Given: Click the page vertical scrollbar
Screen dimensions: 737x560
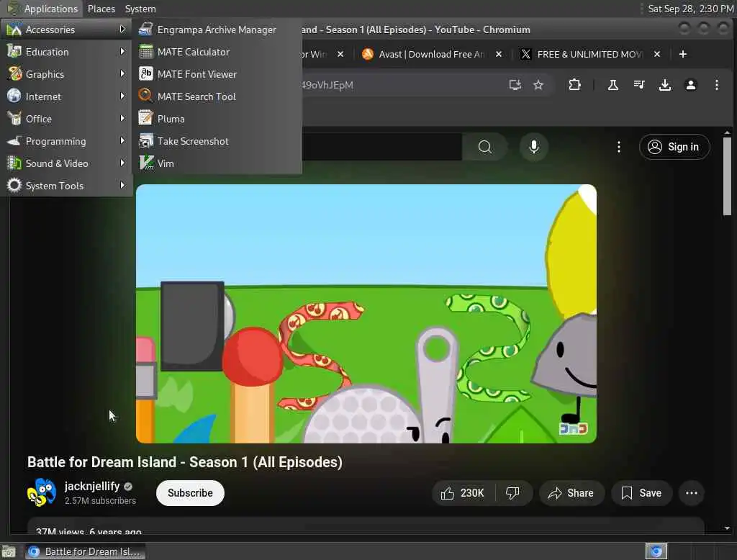Looking at the screenshot, I should (x=727, y=176).
